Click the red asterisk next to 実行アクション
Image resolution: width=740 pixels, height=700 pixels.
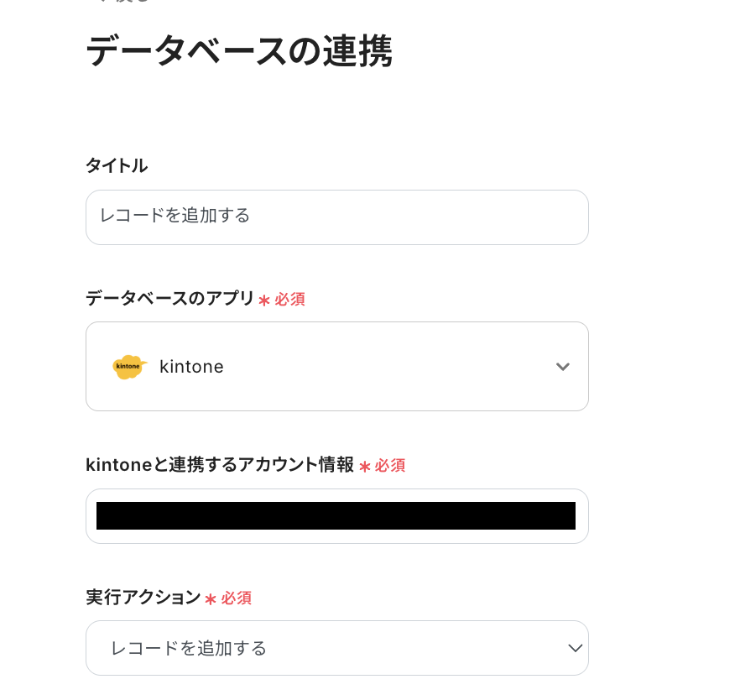tap(211, 598)
